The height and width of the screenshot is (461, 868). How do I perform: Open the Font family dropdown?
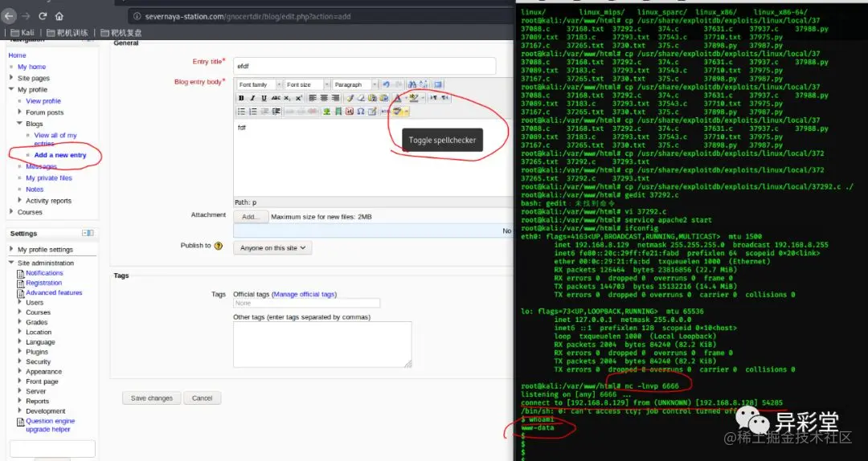click(x=260, y=84)
